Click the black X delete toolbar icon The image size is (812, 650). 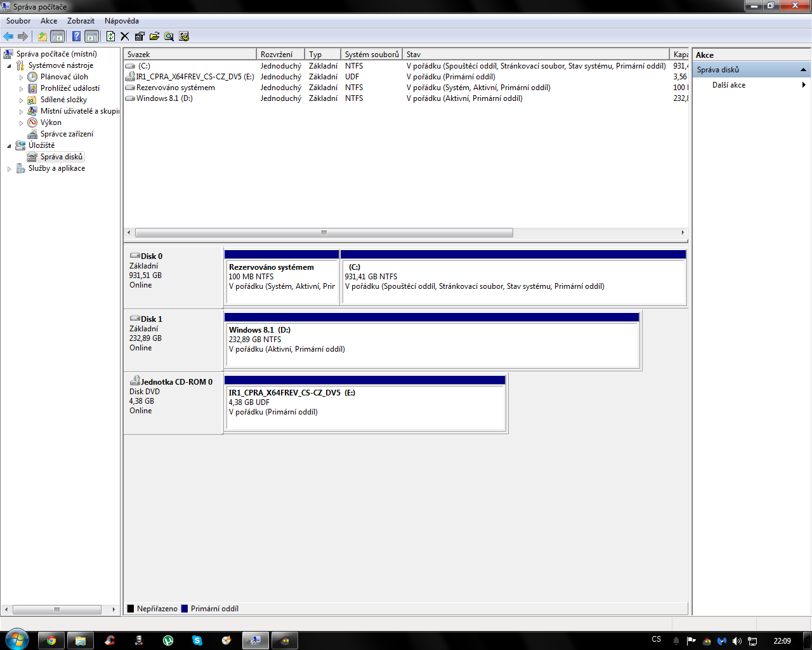(125, 36)
